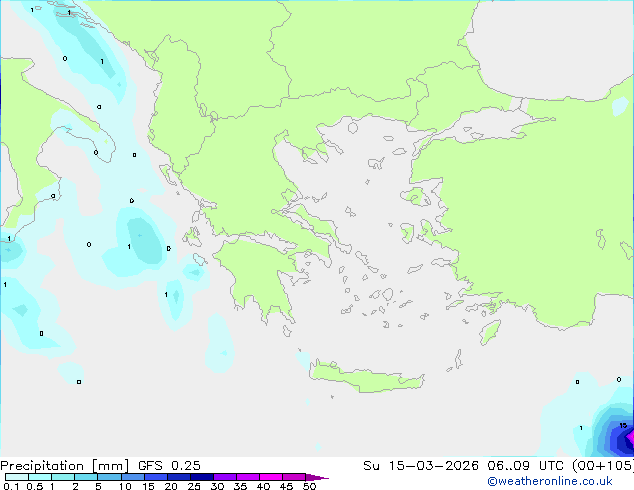Click the '25' legend scale label

[x=194, y=486]
